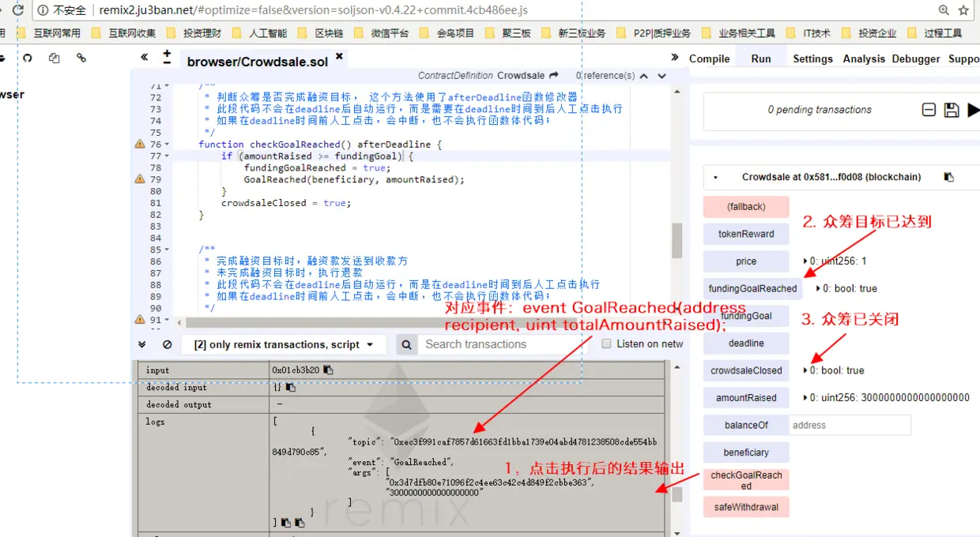Open the Compile tab
Image resolution: width=980 pixels, height=537 pixels.
click(709, 58)
